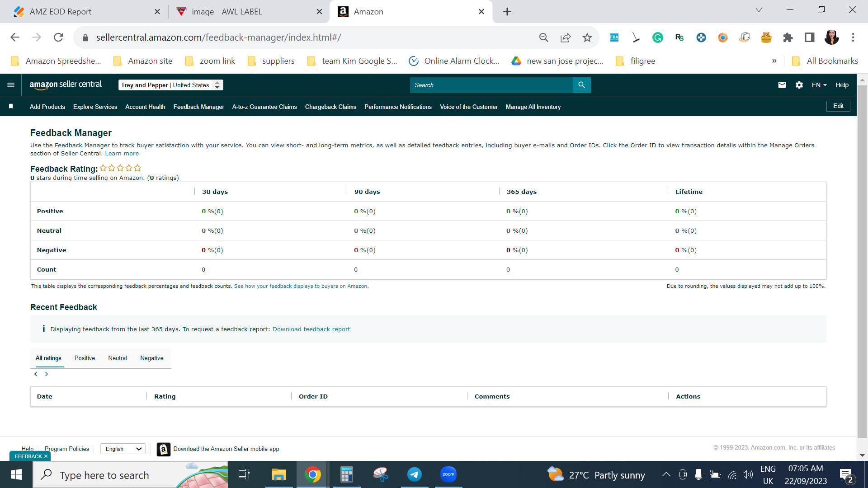Select the Neutral feedback tab

click(x=118, y=358)
